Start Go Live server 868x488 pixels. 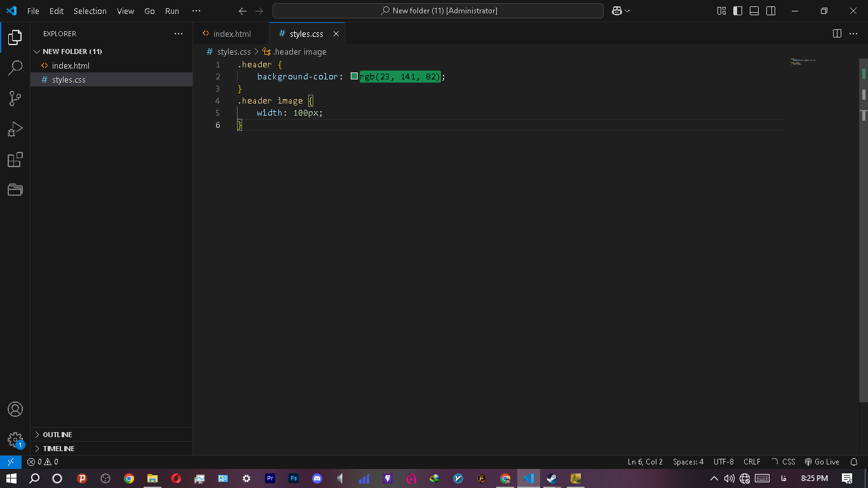click(822, 462)
